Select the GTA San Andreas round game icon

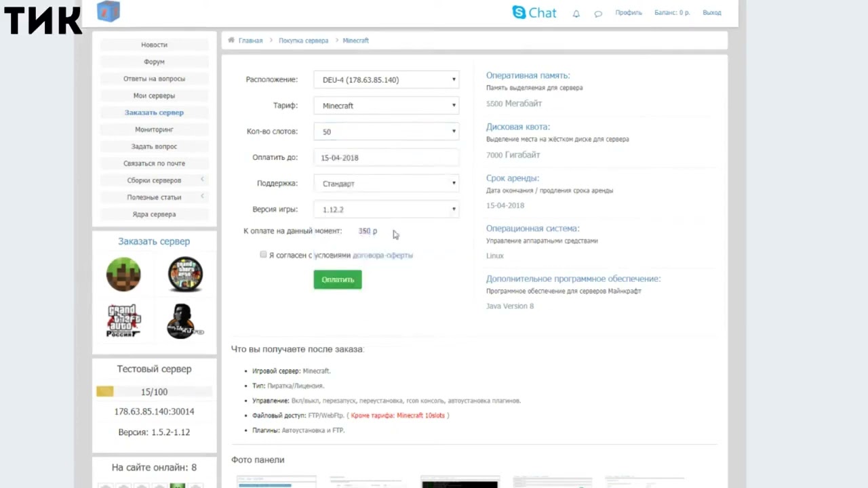185,274
